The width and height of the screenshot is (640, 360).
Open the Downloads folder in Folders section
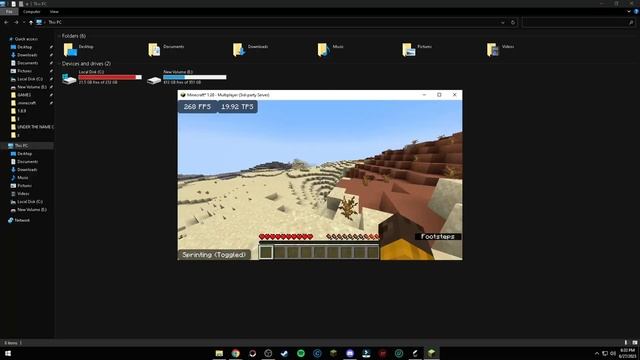click(251, 49)
